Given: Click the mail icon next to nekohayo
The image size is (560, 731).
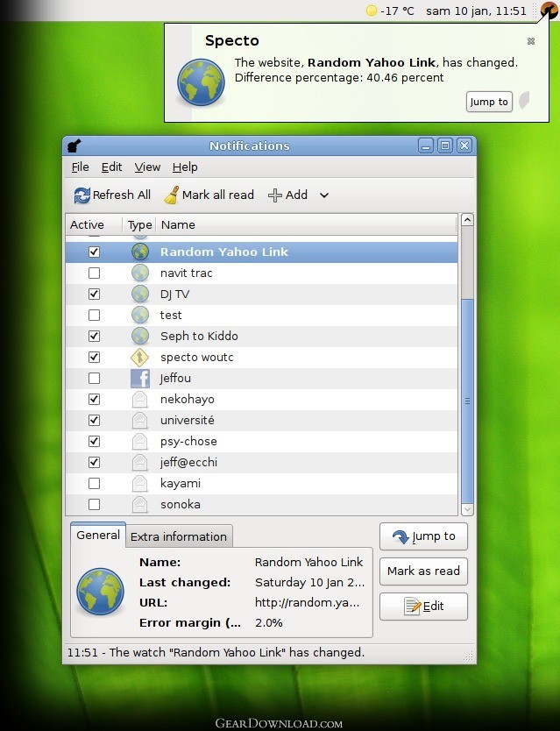Looking at the screenshot, I should pyautogui.click(x=140, y=399).
